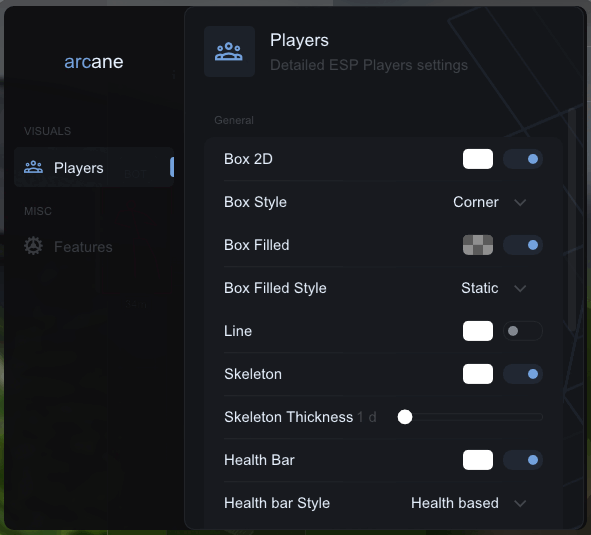Click the people icon beside Players in the sidebar
Screen dimensions: 591x535
click(33, 167)
